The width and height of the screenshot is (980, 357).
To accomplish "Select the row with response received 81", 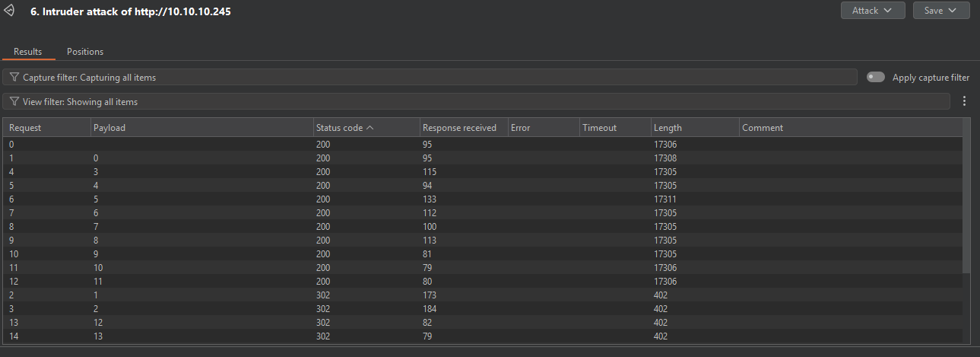I will (x=482, y=253).
